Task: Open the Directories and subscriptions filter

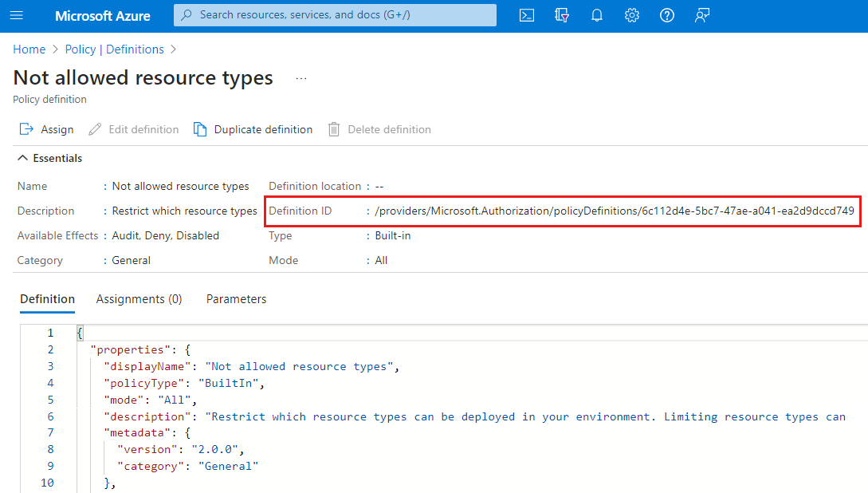Action: tap(562, 15)
